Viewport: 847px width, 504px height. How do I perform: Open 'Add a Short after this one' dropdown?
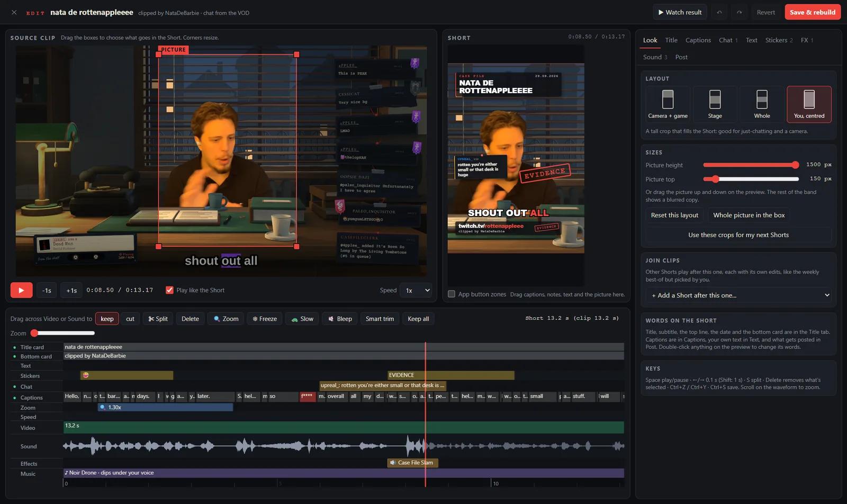click(738, 295)
